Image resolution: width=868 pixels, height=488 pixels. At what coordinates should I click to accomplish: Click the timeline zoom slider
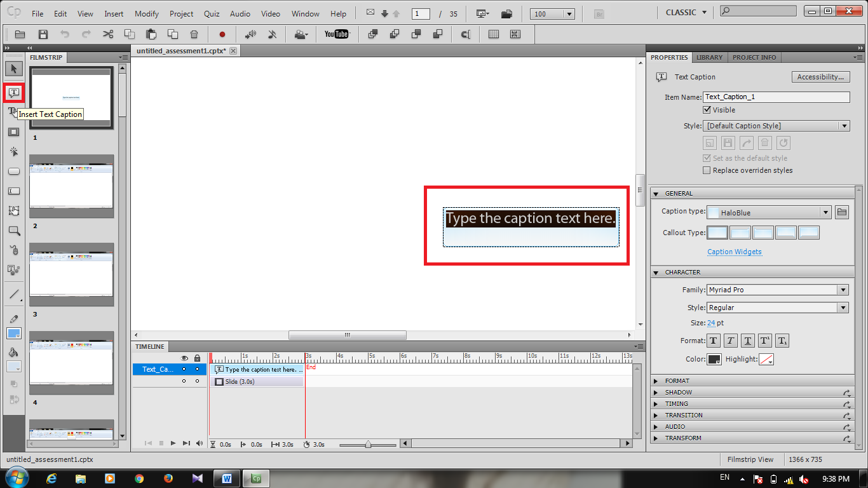tap(368, 445)
